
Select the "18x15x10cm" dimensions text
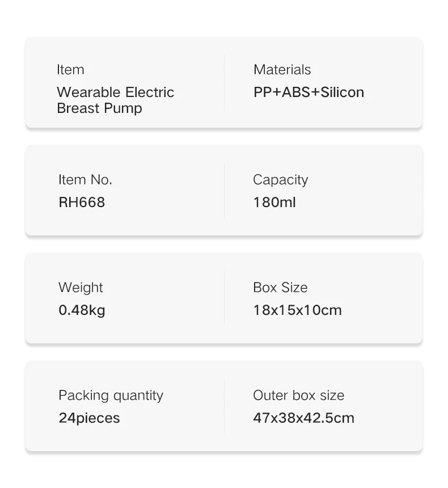297,310
